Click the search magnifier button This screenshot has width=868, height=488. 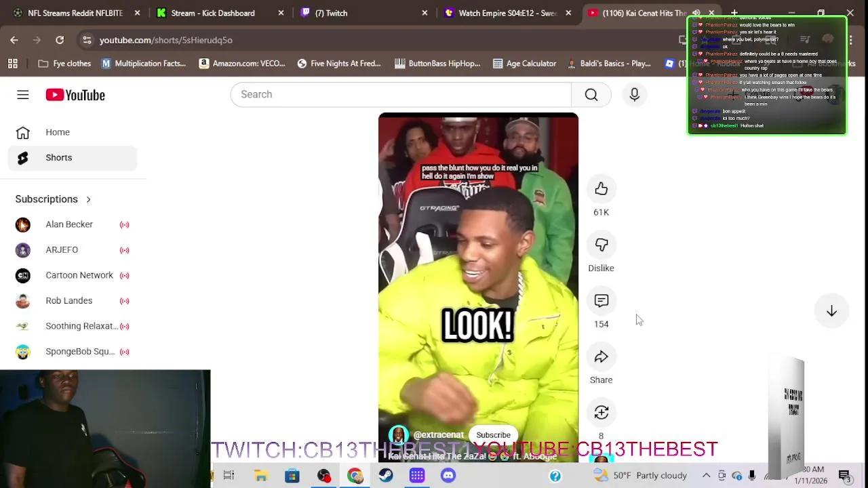coord(591,94)
